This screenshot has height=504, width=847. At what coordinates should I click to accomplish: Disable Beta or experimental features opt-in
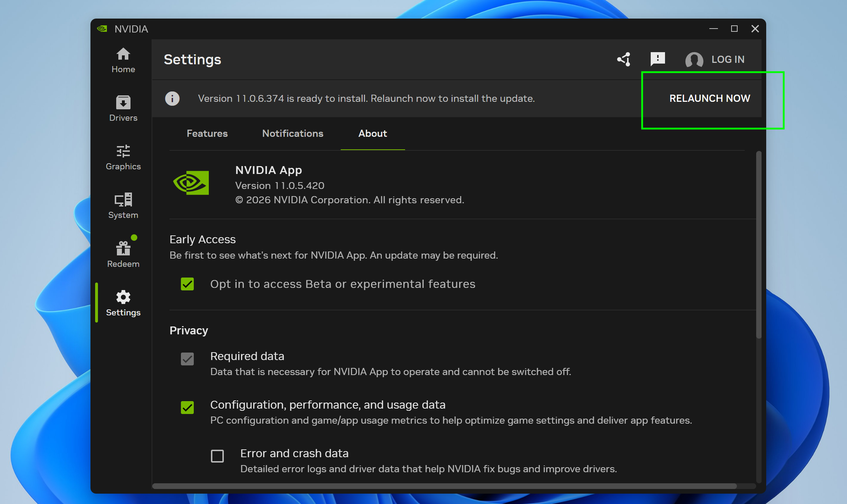187,284
